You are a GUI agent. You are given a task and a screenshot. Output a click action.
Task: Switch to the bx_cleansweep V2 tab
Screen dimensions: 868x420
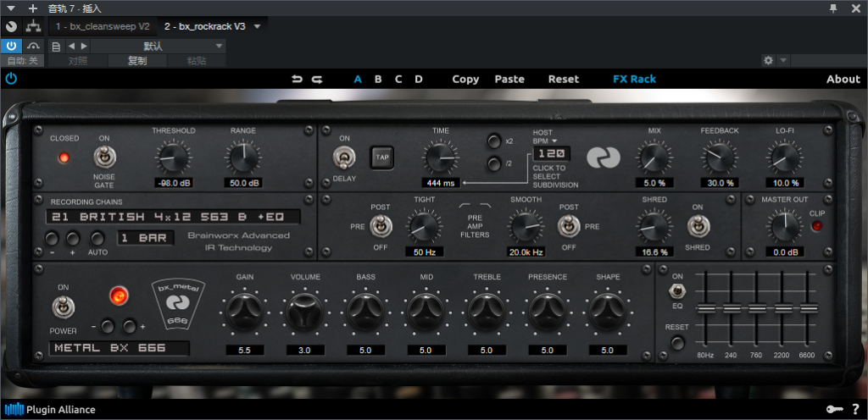[103, 26]
